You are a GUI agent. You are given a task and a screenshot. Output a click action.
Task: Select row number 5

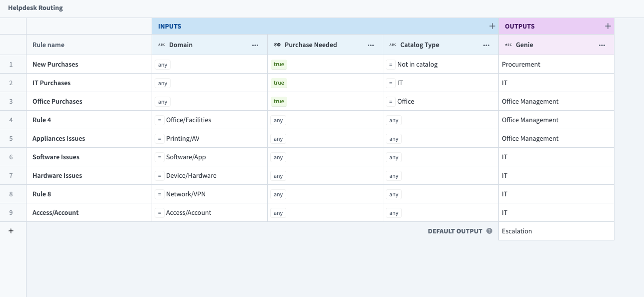(x=11, y=139)
